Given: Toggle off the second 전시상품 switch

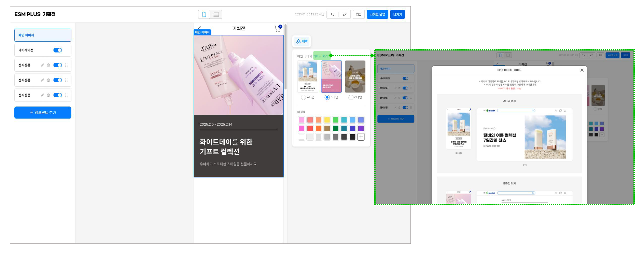Looking at the screenshot, I should [58, 80].
